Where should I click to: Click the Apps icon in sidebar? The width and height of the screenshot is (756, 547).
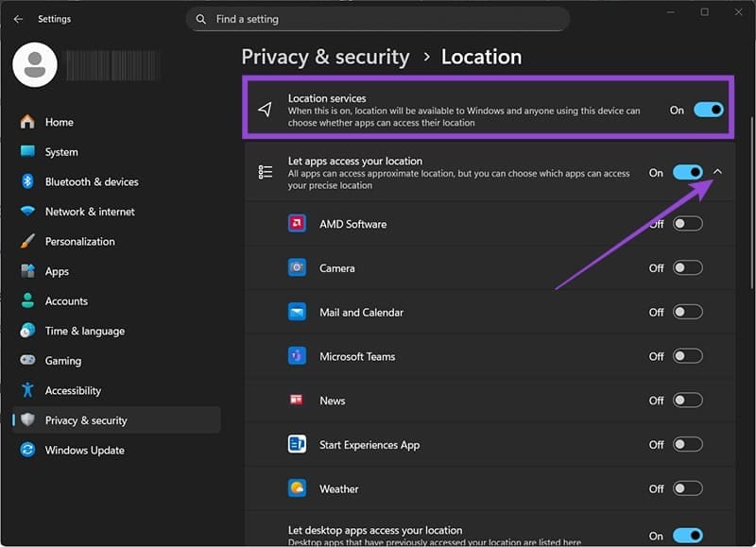click(27, 271)
